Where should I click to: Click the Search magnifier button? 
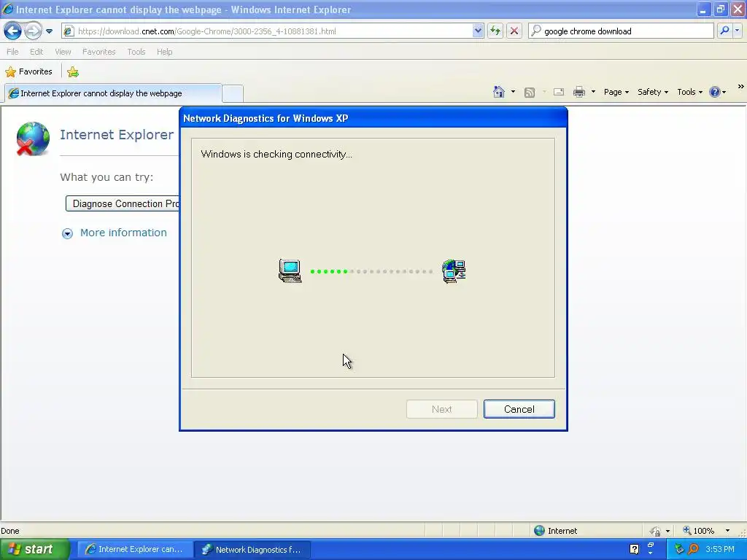[724, 31]
